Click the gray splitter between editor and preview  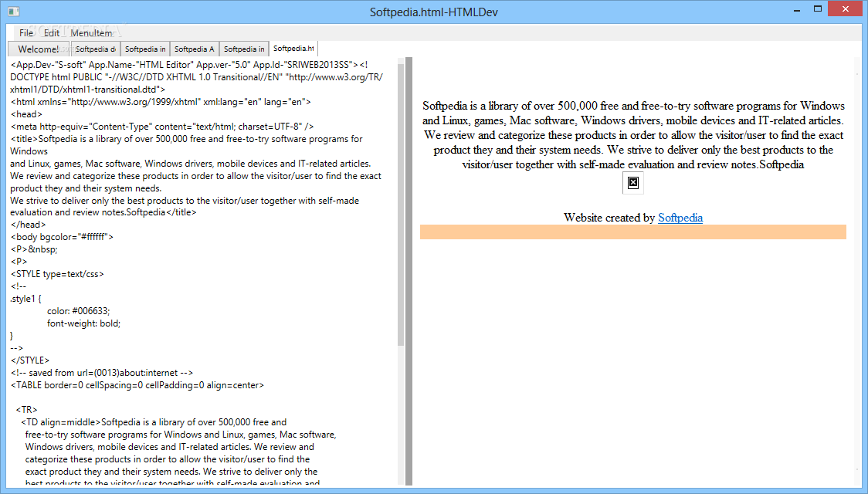pyautogui.click(x=409, y=271)
